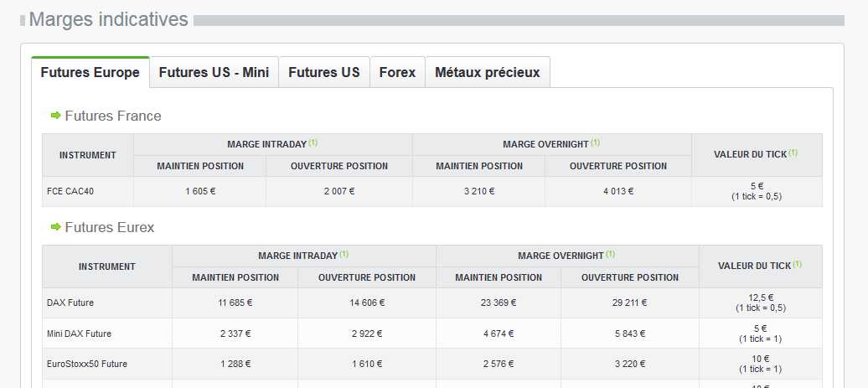The width and height of the screenshot is (868, 388).
Task: Select the Futures US tab
Action: coord(324,72)
